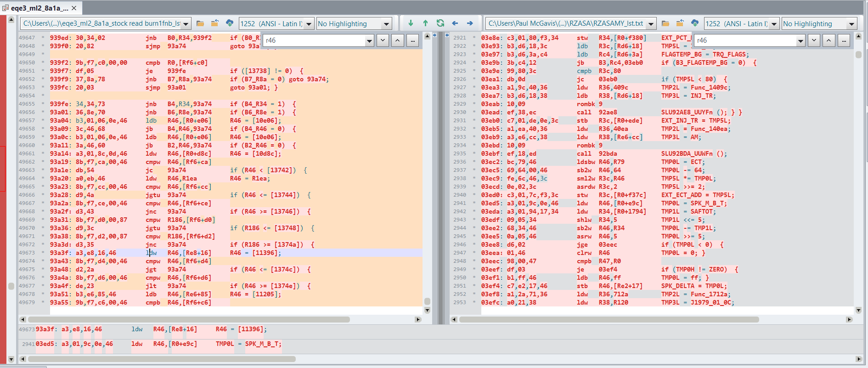The image size is (868, 368).
Task: Select the eqe3_ml2_8a1a comparison tab
Action: point(36,8)
